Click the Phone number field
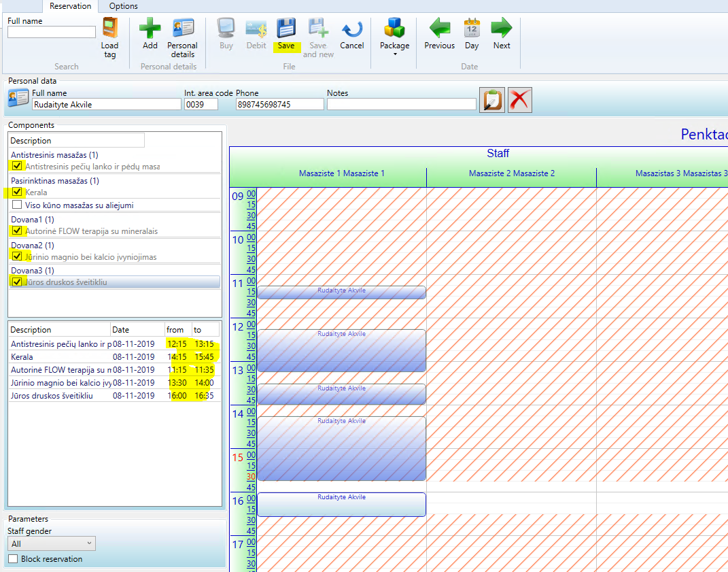728x572 pixels. coord(279,105)
